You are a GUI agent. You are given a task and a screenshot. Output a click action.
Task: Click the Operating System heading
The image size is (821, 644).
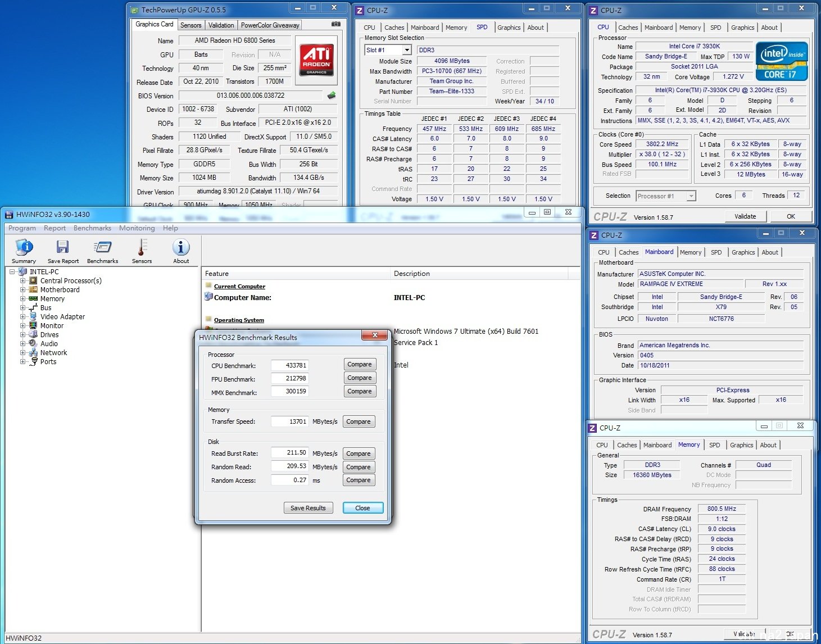coord(239,320)
